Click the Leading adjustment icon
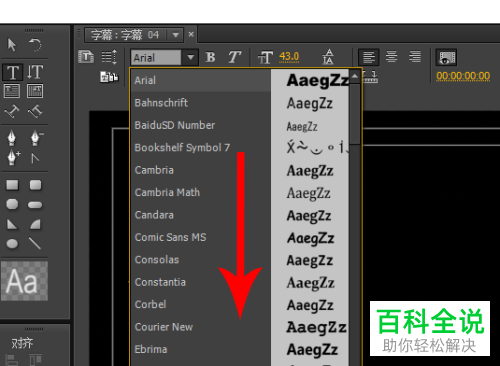The height and width of the screenshot is (366, 500). pos(328,57)
